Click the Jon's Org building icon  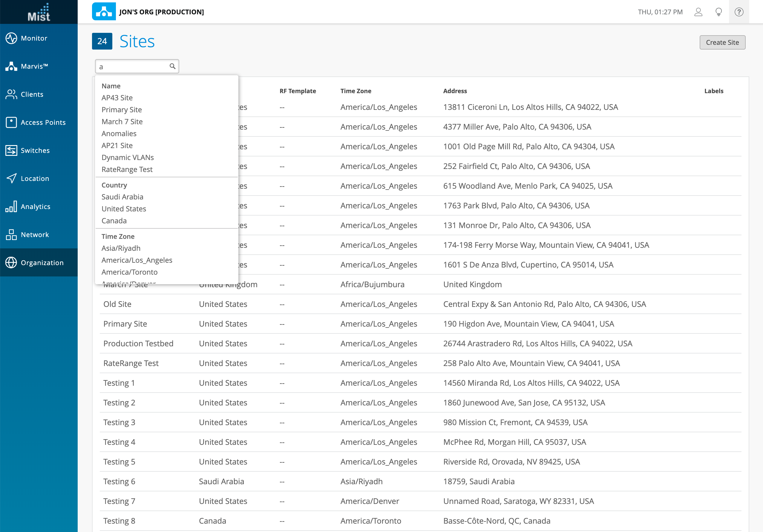point(104,12)
